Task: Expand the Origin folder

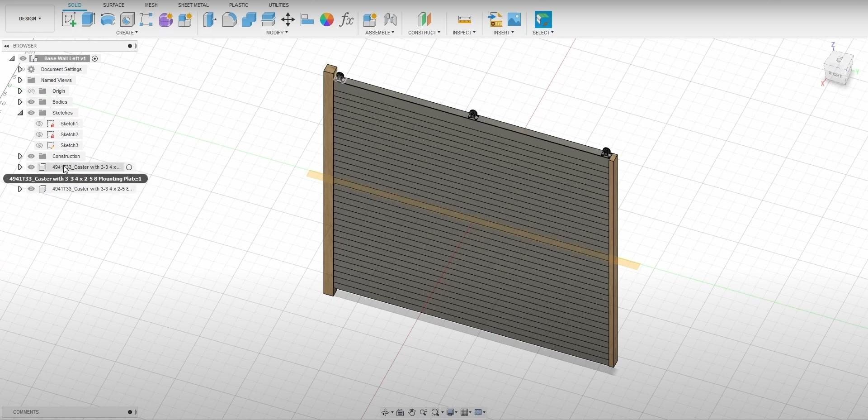Action: (20, 91)
